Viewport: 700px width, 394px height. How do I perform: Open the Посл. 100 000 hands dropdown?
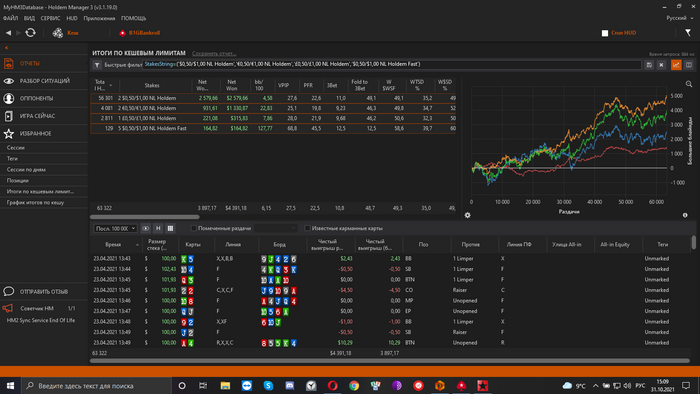[115, 228]
